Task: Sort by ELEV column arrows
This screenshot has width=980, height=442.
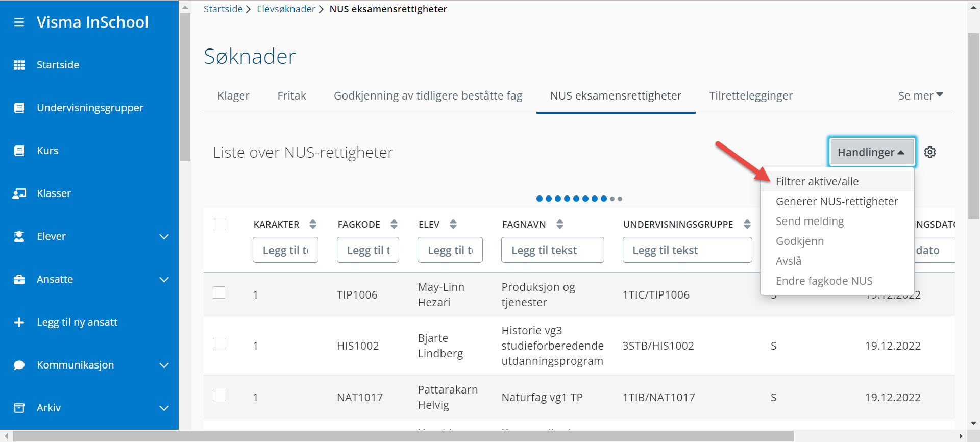Action: point(453,224)
